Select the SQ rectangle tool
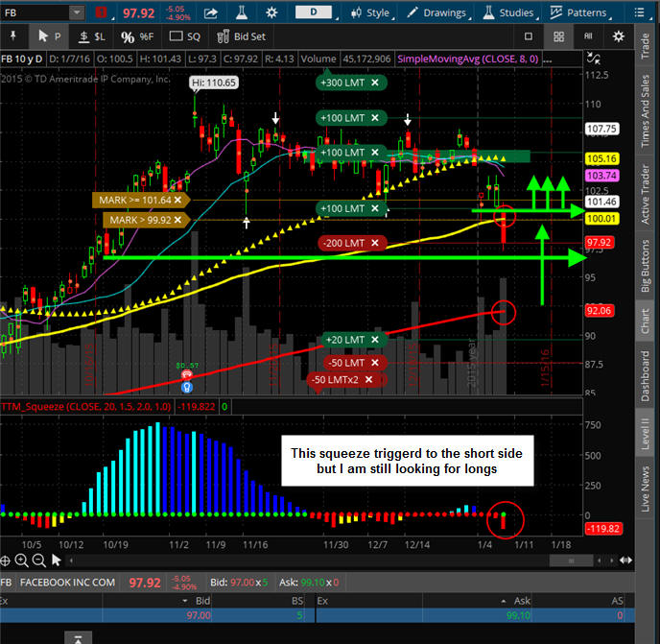Screen dimensions: 660x644 184,36
